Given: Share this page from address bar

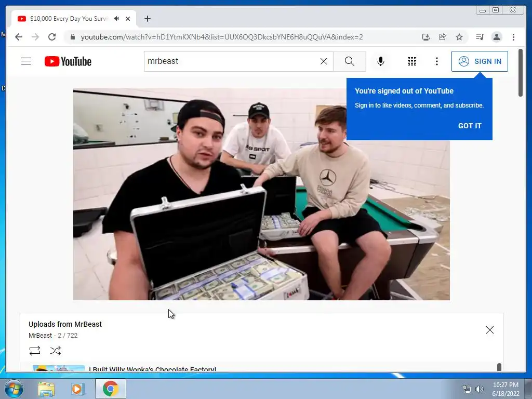Looking at the screenshot, I should (443, 37).
